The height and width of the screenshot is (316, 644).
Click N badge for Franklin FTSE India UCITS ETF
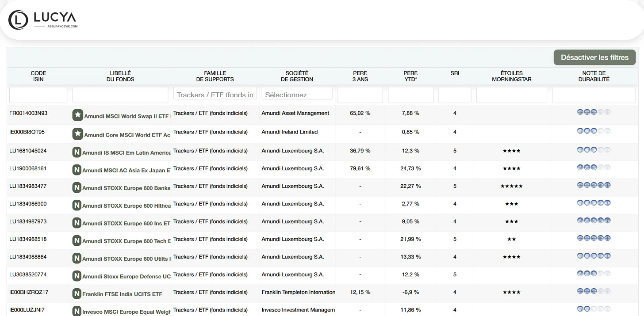point(77,293)
